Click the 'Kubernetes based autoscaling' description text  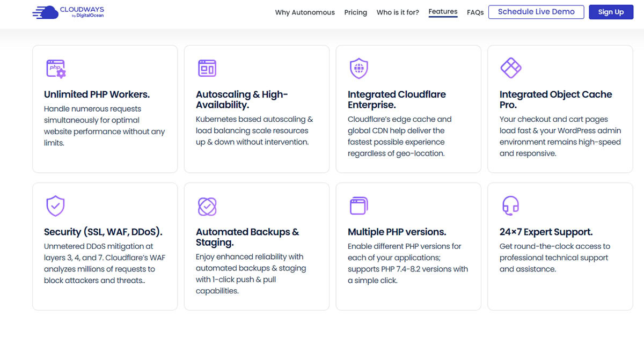pos(254,131)
